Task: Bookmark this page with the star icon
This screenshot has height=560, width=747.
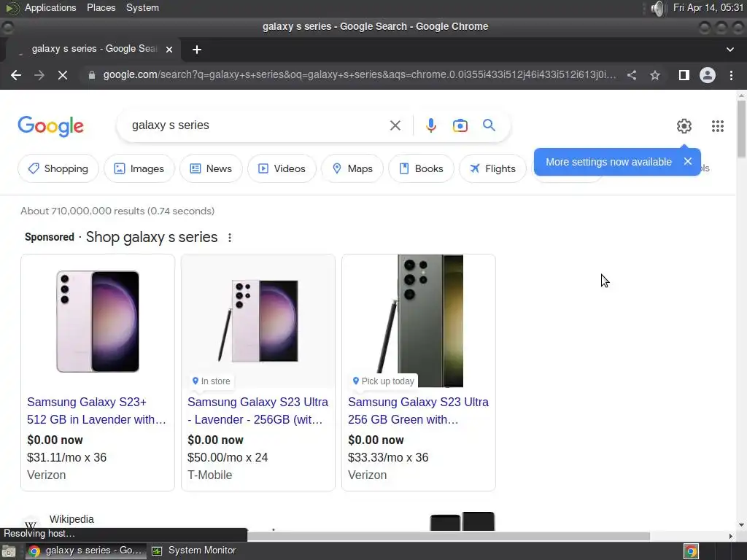Action: coord(655,75)
